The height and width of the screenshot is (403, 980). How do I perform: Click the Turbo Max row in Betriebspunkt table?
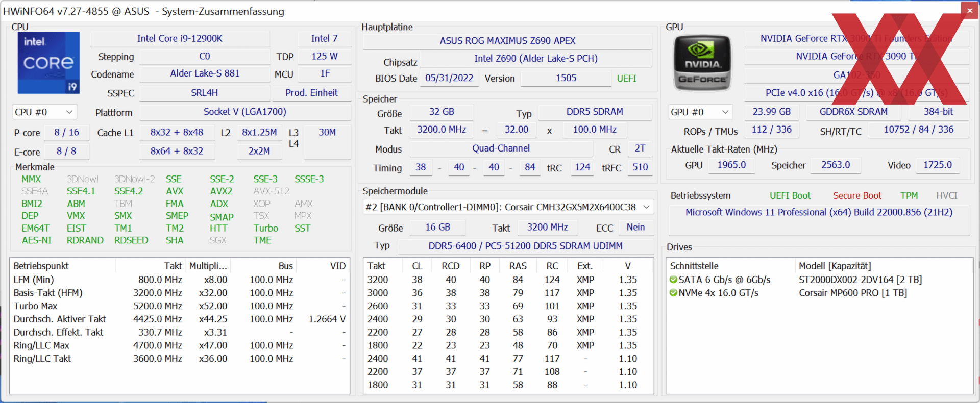tap(180, 306)
